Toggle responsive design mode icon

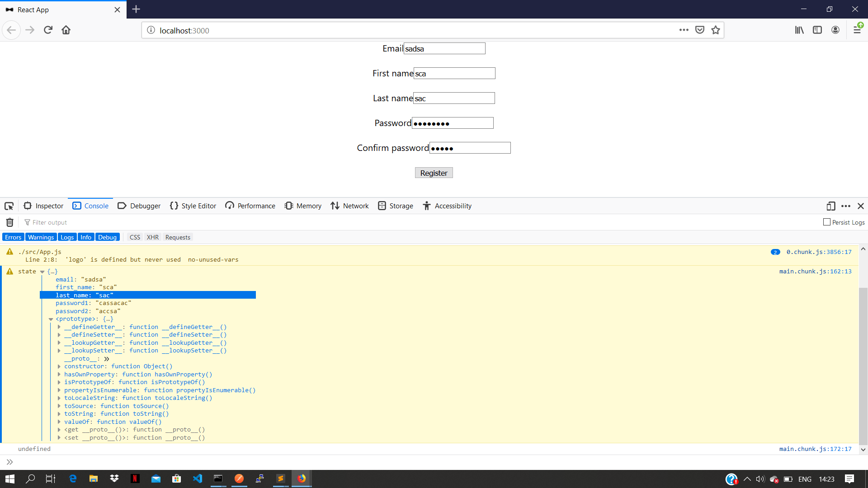click(x=830, y=206)
